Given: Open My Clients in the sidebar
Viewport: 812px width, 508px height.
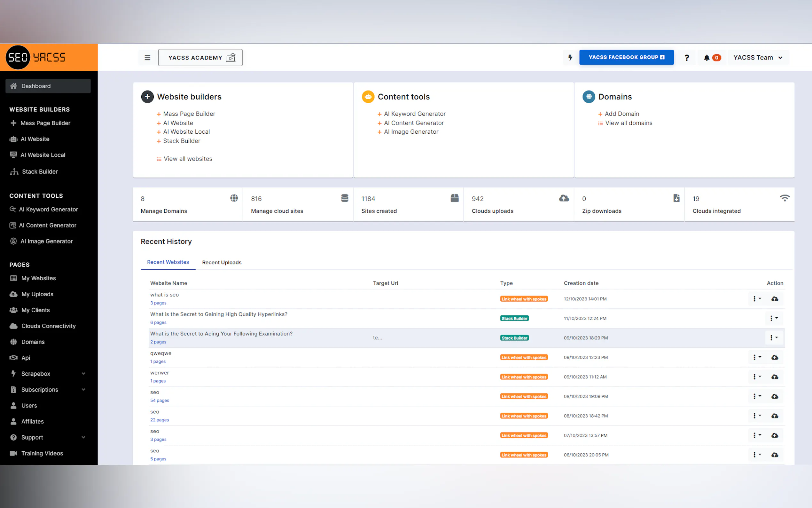Looking at the screenshot, I should coord(35,310).
